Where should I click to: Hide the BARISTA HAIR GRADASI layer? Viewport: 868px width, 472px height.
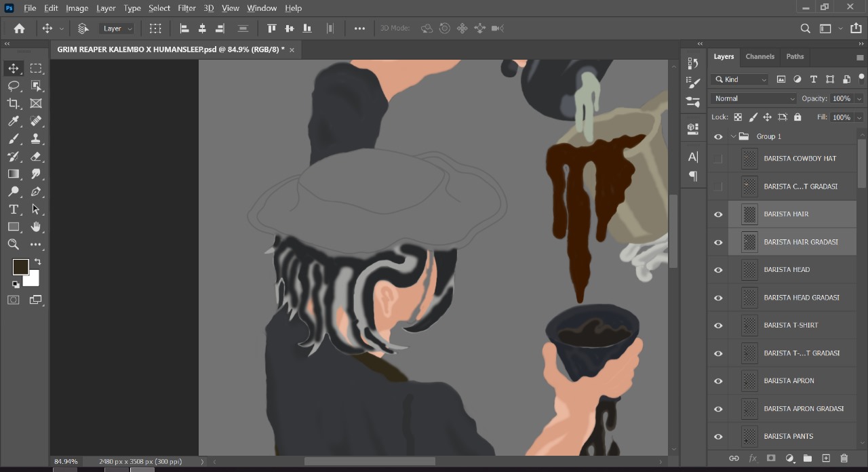click(718, 242)
